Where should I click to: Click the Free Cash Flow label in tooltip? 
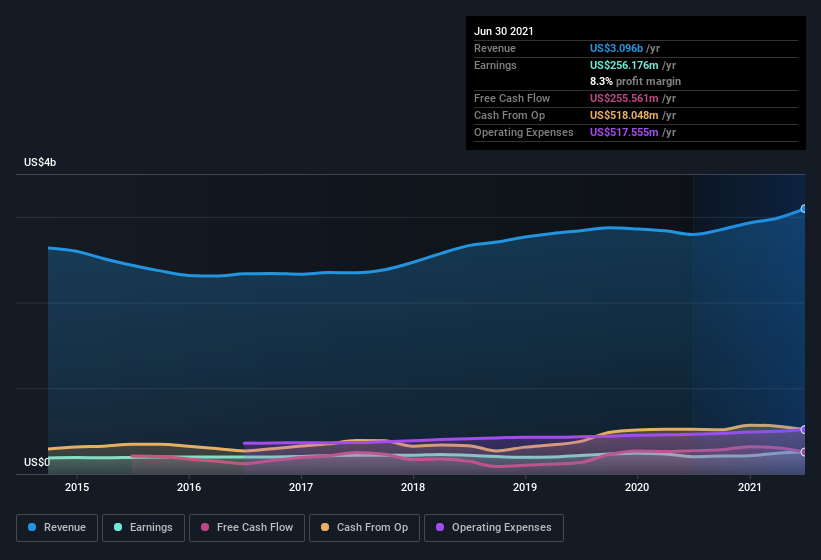click(x=512, y=98)
